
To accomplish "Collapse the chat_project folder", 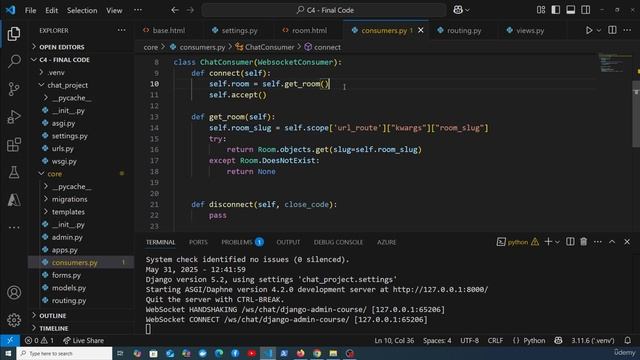I will pos(67,85).
